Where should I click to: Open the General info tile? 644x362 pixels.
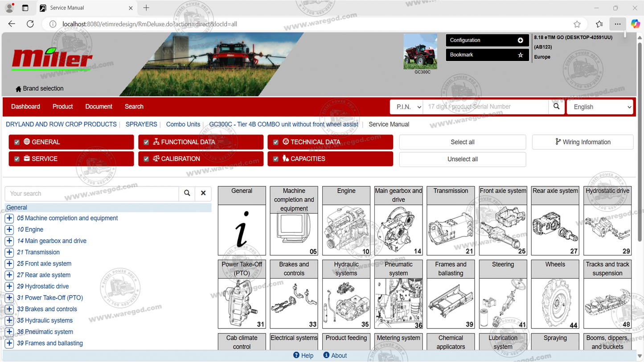pos(242,221)
